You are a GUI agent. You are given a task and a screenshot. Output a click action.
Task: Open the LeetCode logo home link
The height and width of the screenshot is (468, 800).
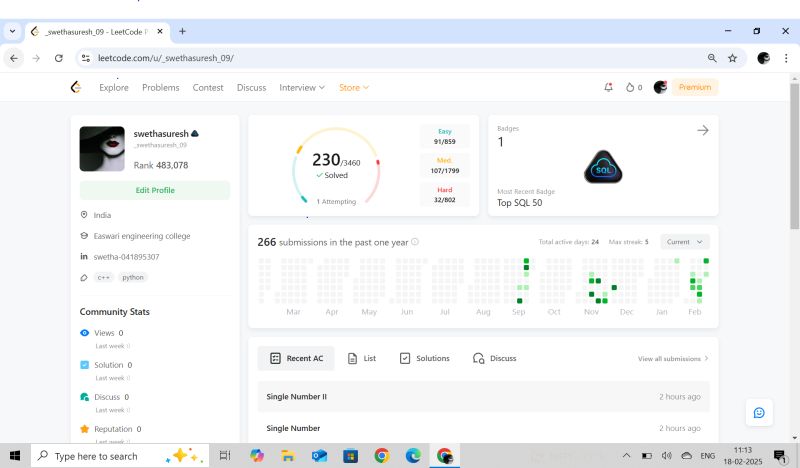coord(76,87)
